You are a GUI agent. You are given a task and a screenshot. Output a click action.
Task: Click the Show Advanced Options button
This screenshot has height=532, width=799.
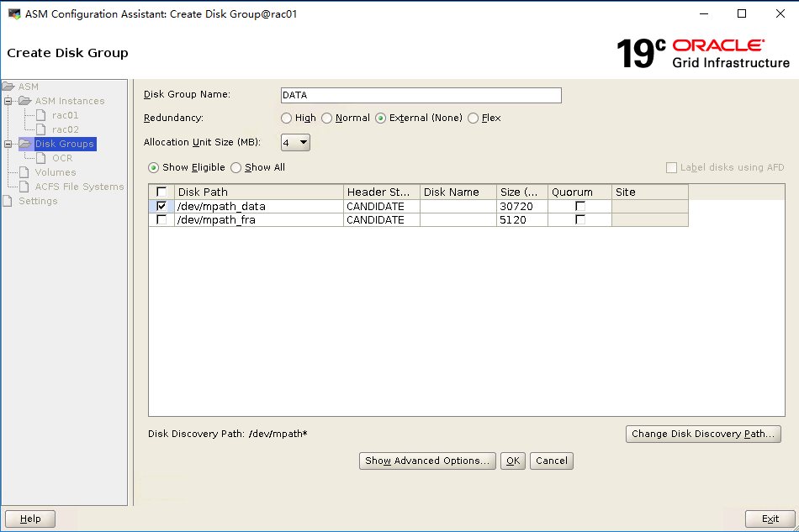(427, 461)
